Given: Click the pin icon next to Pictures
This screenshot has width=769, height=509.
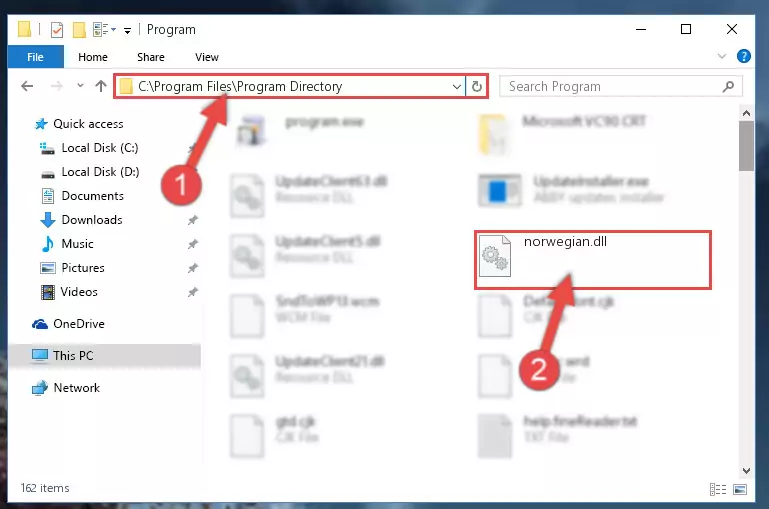Looking at the screenshot, I should (x=193, y=268).
